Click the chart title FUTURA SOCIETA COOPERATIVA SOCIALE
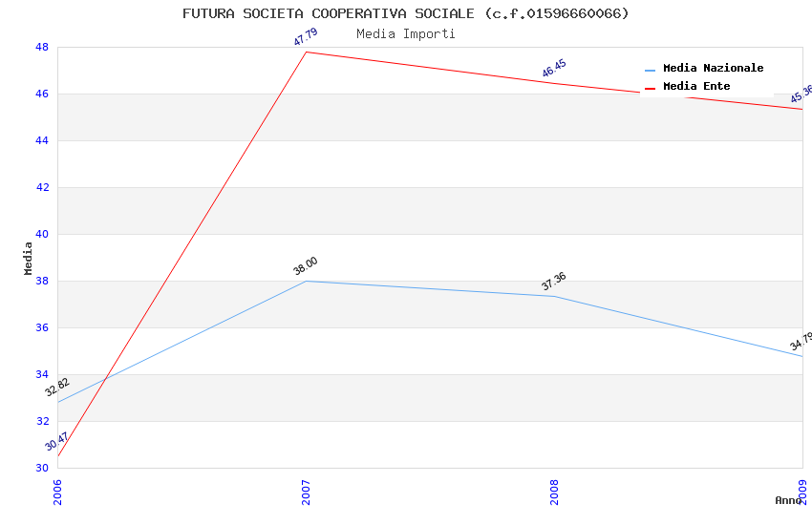Viewport: 812px width, 525px height. pyautogui.click(x=406, y=13)
